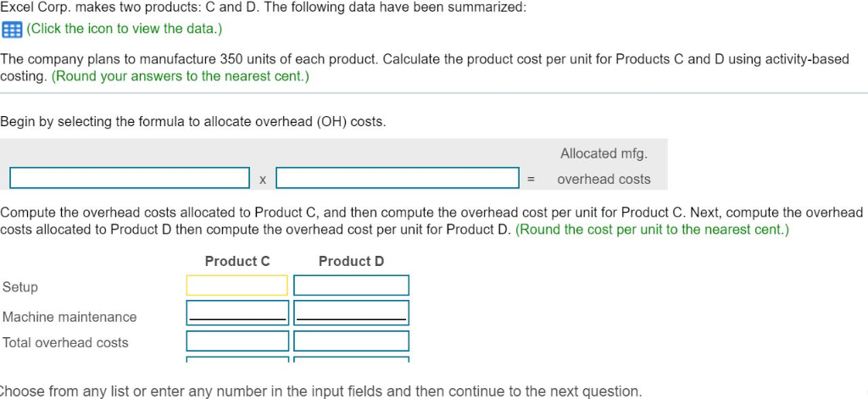868x399 pixels.
Task: Click the equals sign in the formula row
Action: (x=531, y=180)
